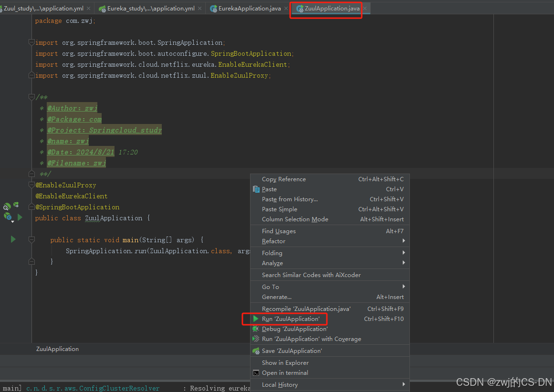Collapse the import block fold marker
Screen dimensions: 554x392
(x=31, y=43)
